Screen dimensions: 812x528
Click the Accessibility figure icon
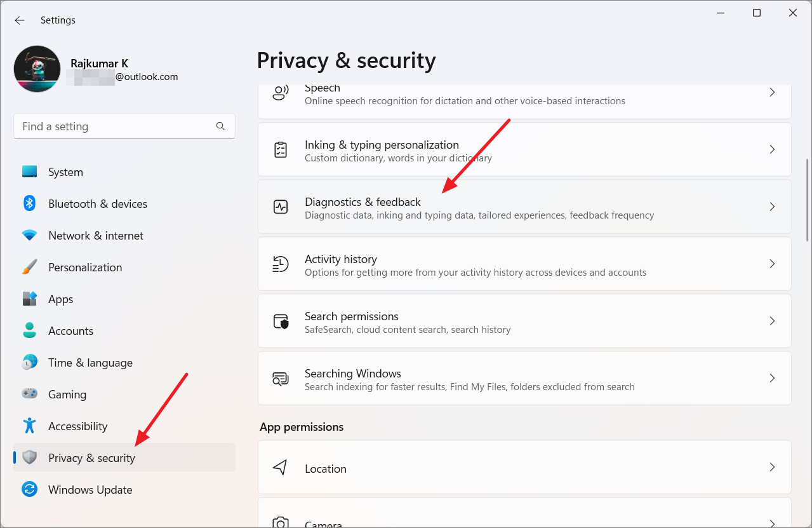(x=30, y=426)
